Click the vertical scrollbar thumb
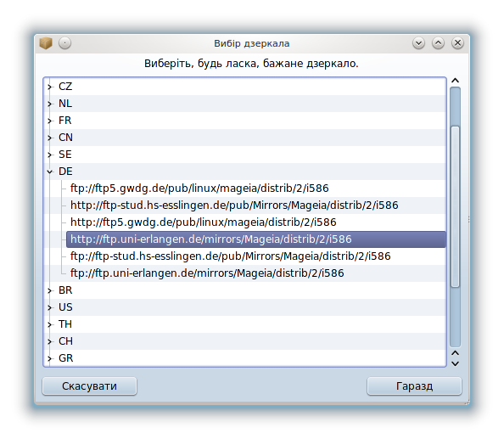This screenshot has width=504, height=439. 455,205
